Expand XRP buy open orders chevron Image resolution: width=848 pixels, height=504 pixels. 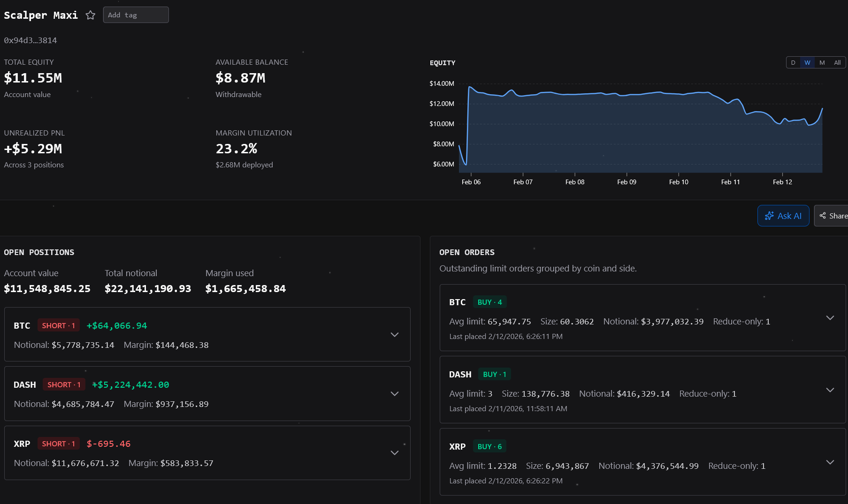click(x=830, y=462)
